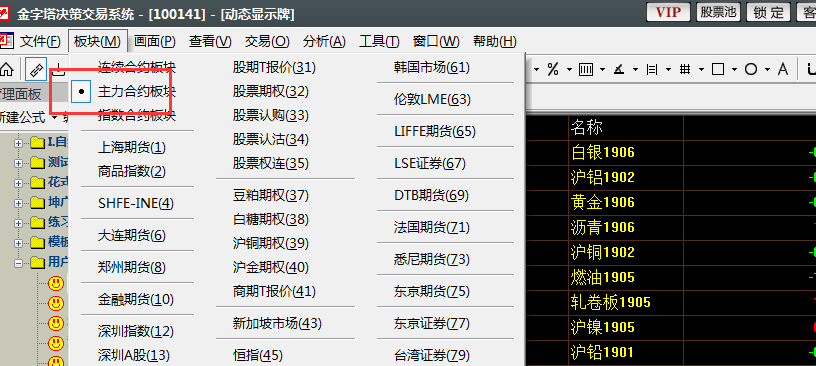Select the grid lines drawing tool
The image size is (816, 366).
click(x=685, y=69)
